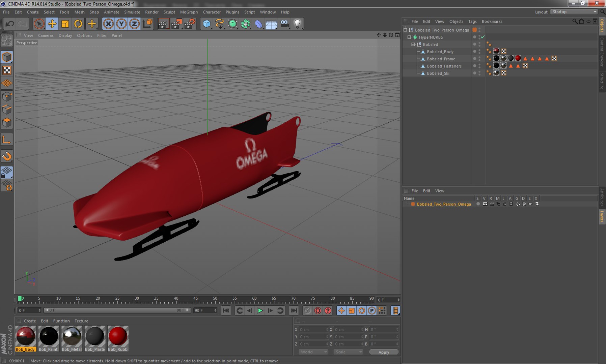The height and width of the screenshot is (364, 606).
Task: Add a HyperNURBS generator icon
Action: [x=232, y=24]
